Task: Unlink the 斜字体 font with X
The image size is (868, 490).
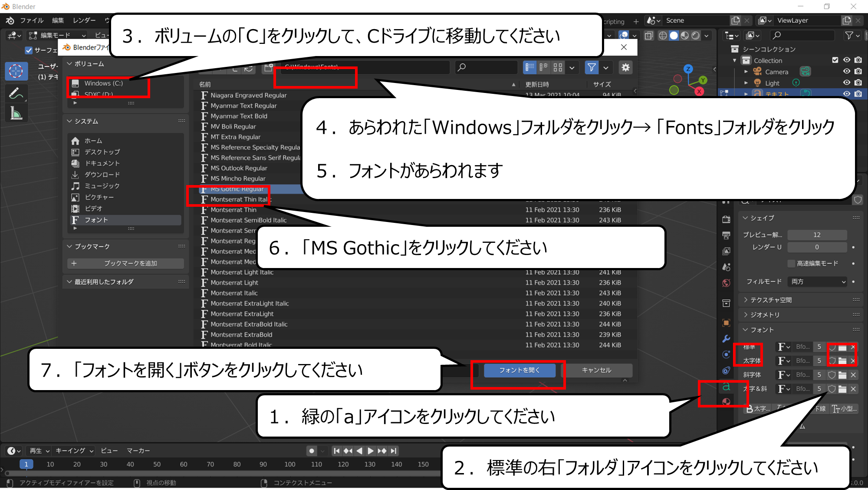Action: pyautogui.click(x=853, y=375)
